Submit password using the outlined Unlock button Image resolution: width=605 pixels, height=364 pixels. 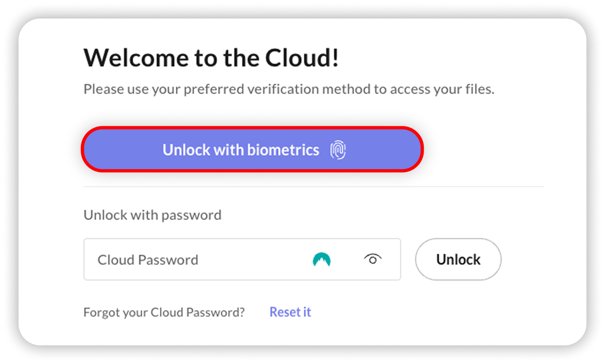point(458,259)
